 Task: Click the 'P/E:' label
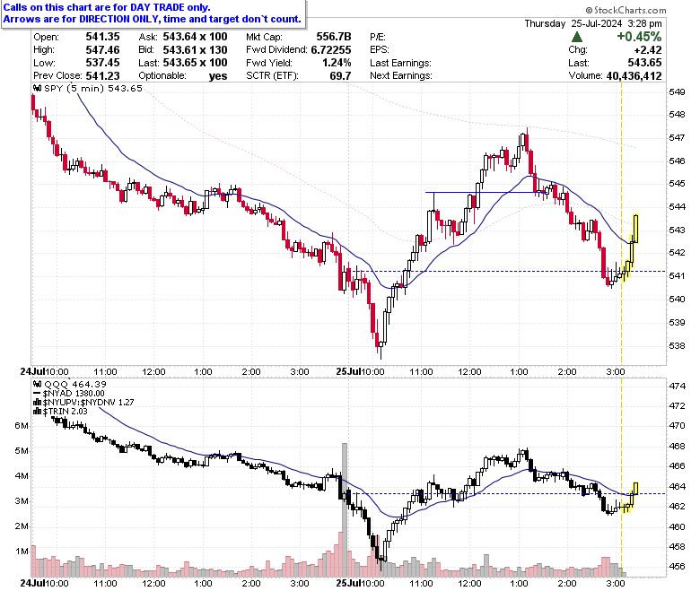click(x=378, y=37)
